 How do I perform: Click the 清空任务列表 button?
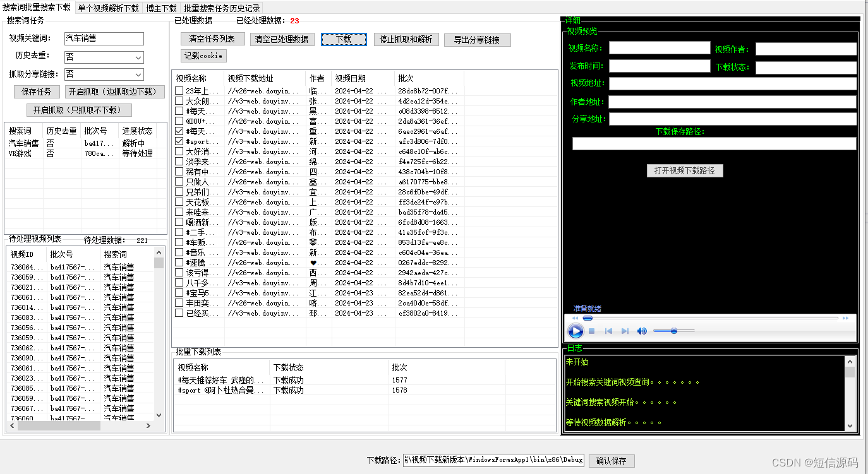(212, 39)
